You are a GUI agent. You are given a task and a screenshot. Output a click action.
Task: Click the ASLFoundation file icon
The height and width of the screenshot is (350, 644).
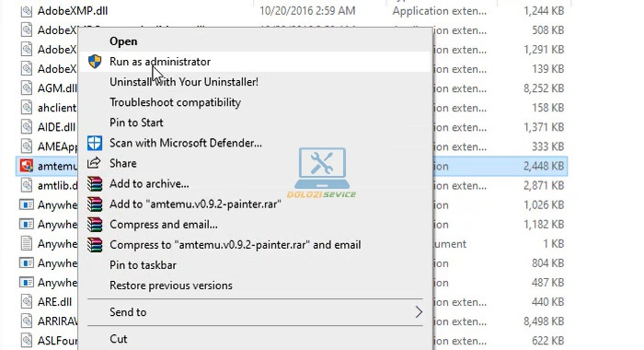tap(27, 341)
